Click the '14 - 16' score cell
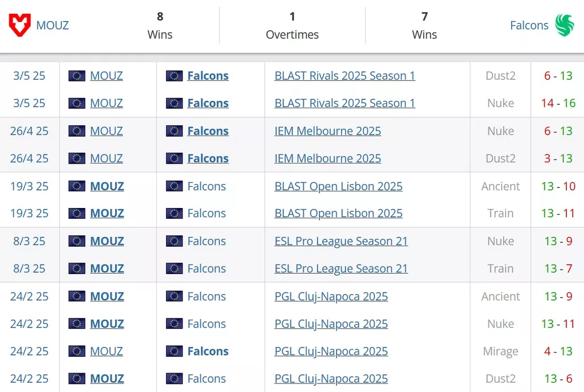The image size is (584, 392). pos(558,103)
